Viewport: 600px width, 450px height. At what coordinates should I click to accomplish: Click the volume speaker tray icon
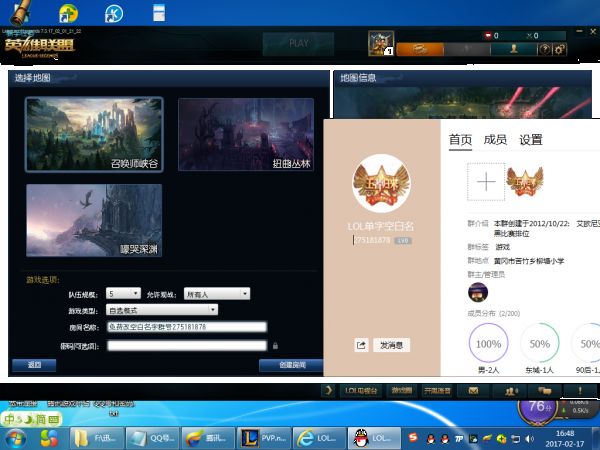tap(530, 439)
